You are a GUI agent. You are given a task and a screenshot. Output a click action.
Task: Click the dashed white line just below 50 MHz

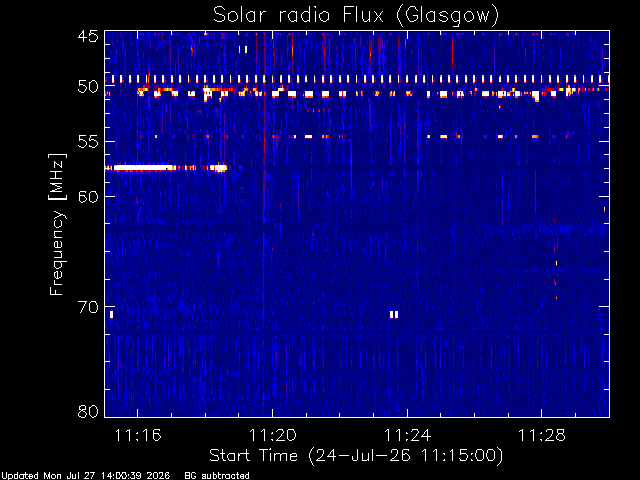pos(357,94)
